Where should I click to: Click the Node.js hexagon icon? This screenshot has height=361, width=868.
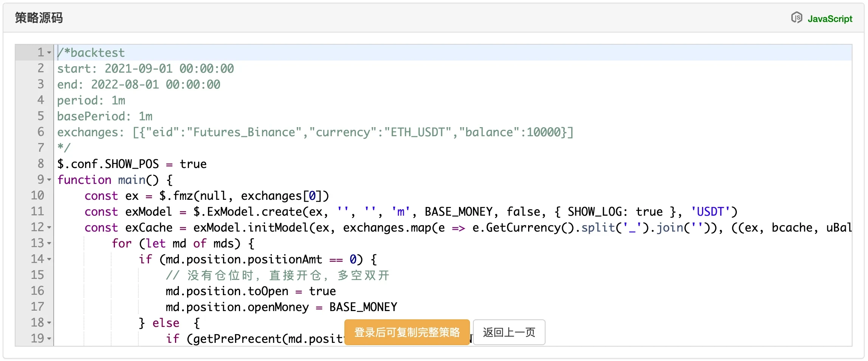click(797, 18)
